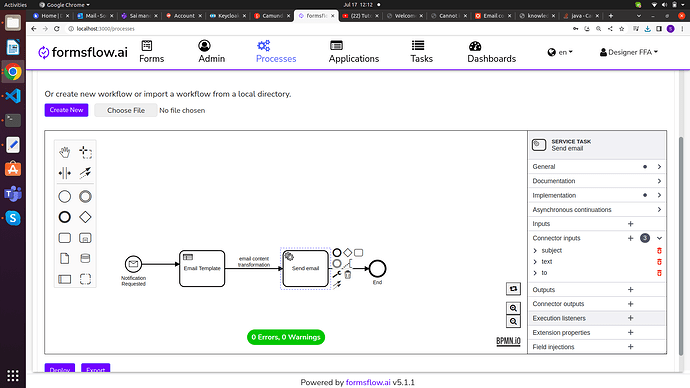Activate the global connect tool
Image resolution: width=690 pixels, height=388 pixels.
point(85,173)
